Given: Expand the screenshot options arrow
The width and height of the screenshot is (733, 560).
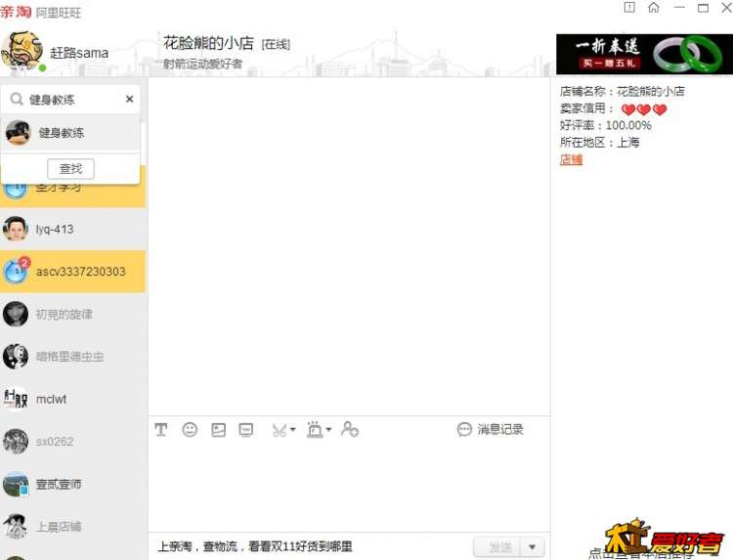Looking at the screenshot, I should point(293,429).
